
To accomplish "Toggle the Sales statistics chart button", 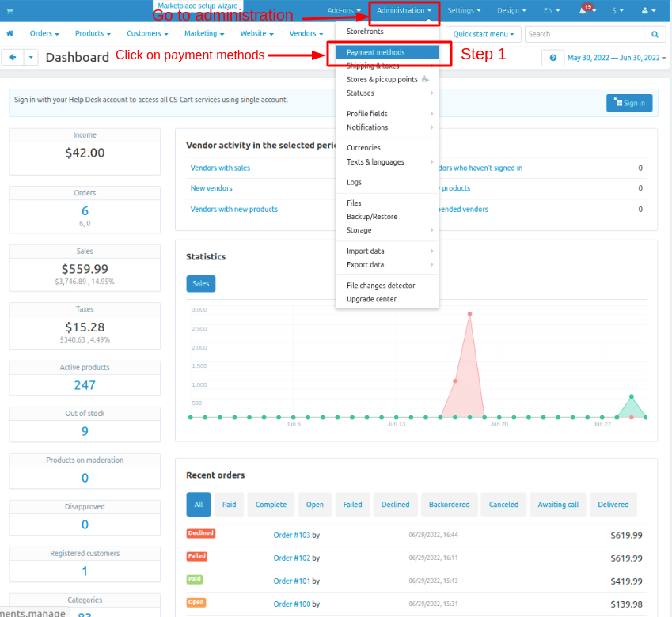I will (x=200, y=284).
